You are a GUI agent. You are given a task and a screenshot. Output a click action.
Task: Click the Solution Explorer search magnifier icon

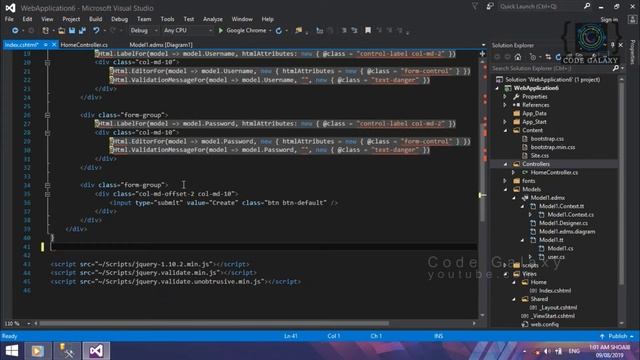point(616,68)
